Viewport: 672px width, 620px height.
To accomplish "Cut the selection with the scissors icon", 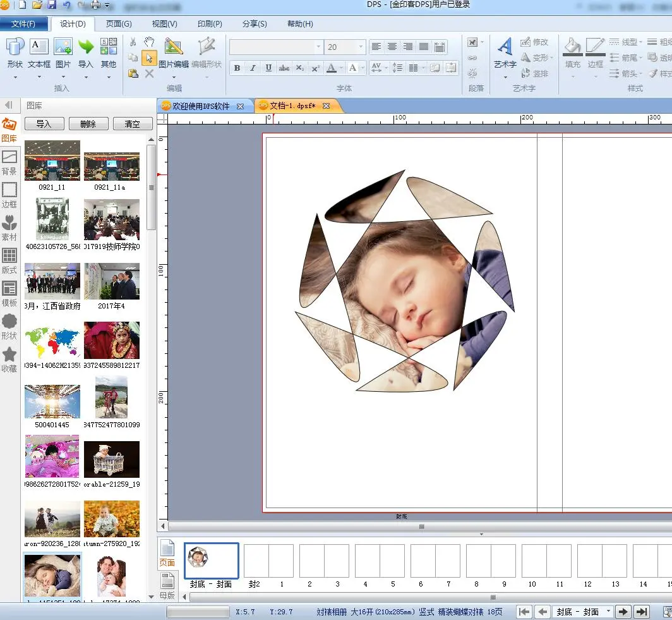I will (133, 42).
